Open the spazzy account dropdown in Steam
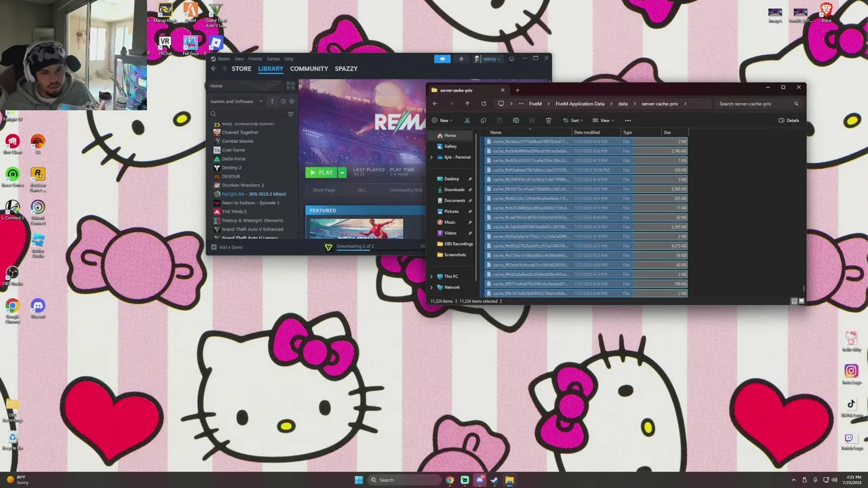 point(488,59)
